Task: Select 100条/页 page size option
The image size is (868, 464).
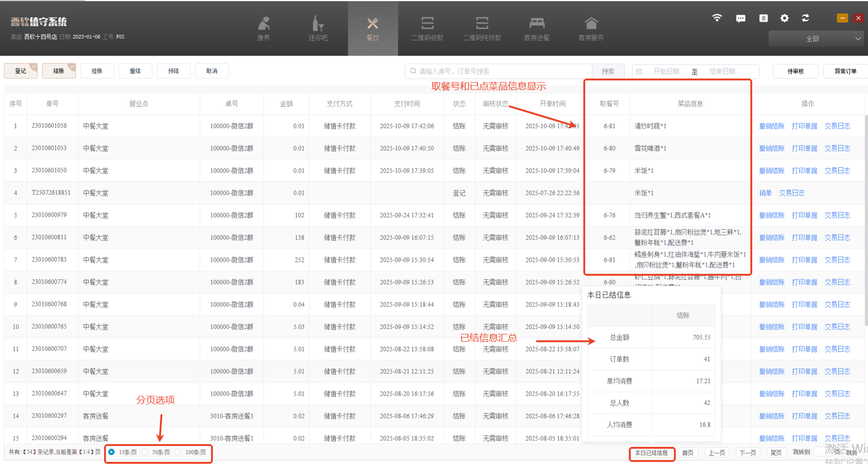Action: click(178, 452)
